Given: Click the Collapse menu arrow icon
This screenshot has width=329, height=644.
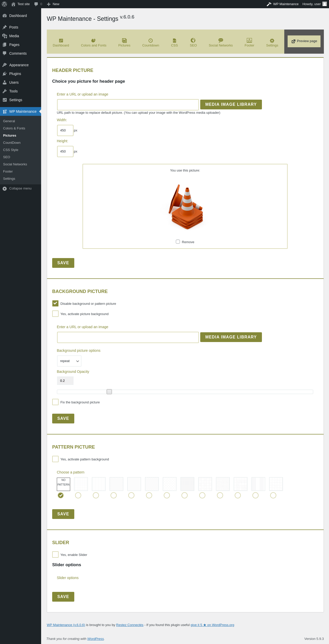Looking at the screenshot, I should click(5, 188).
